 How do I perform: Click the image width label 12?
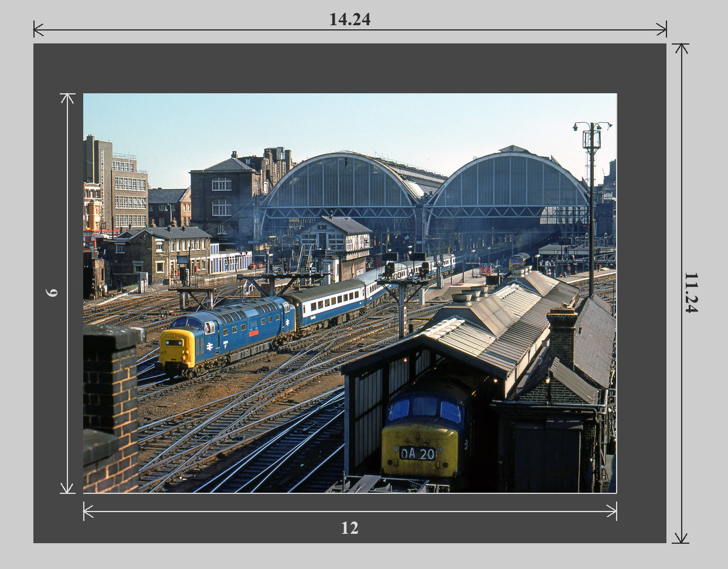(x=349, y=528)
